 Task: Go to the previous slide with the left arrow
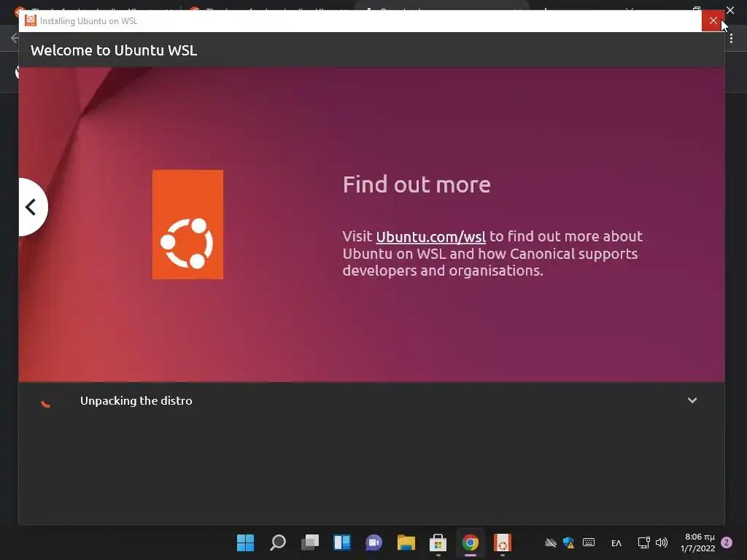[x=32, y=207]
